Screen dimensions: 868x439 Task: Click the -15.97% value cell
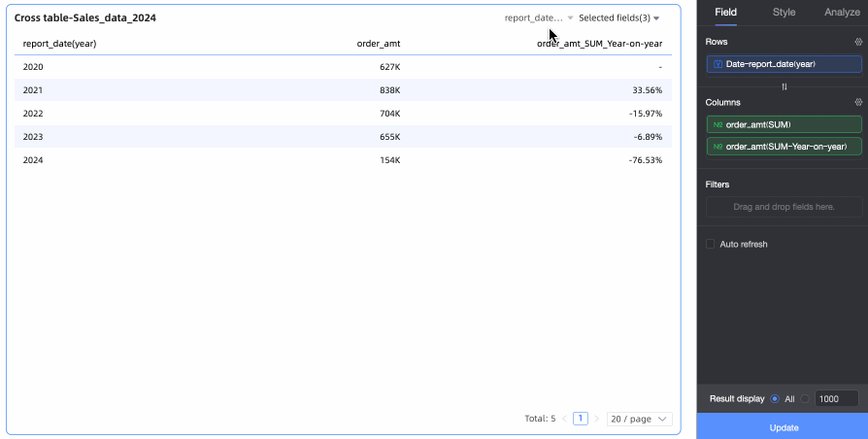pyautogui.click(x=646, y=114)
